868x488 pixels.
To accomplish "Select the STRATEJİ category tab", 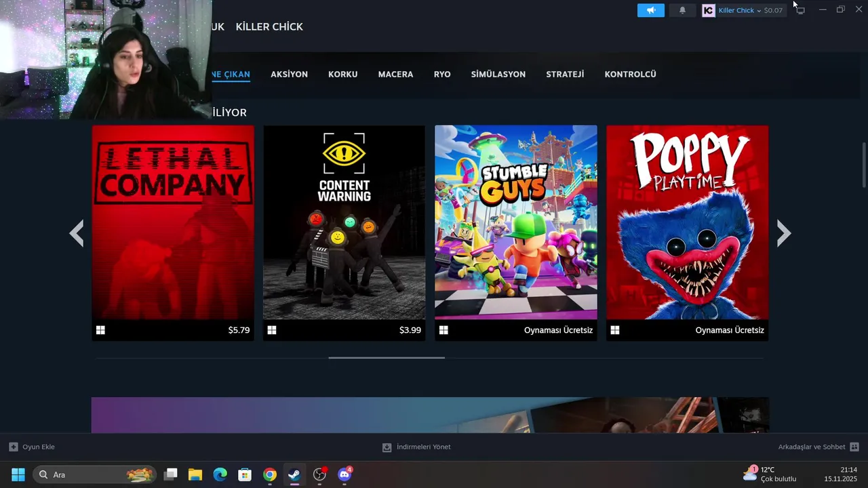I will click(565, 74).
